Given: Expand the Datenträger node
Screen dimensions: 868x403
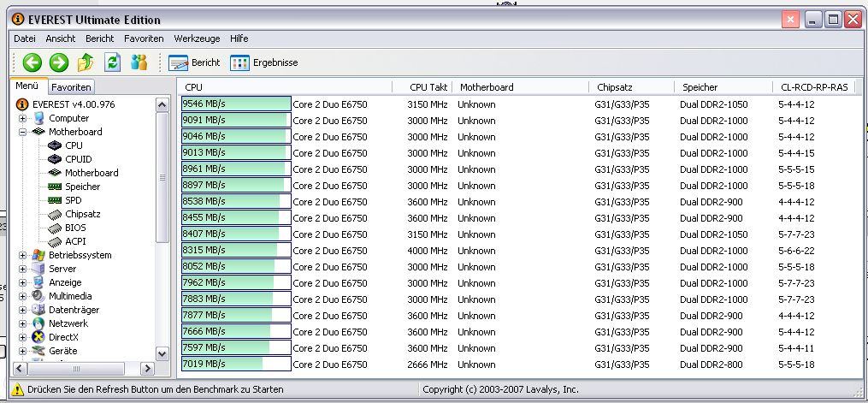Looking at the screenshot, I should pos(23,310).
